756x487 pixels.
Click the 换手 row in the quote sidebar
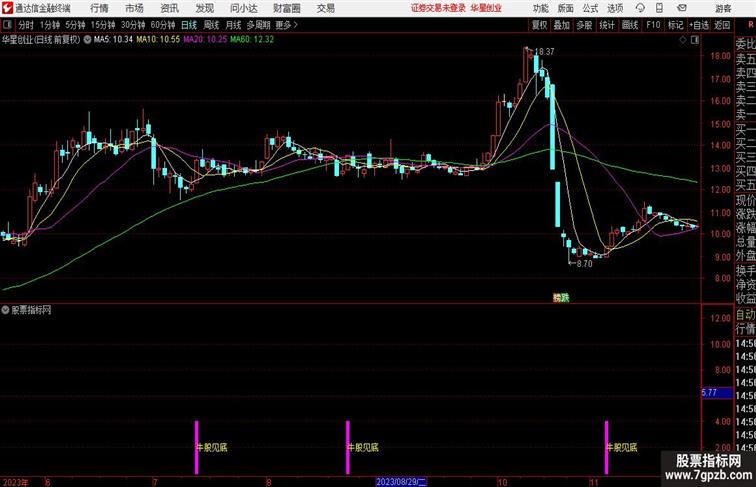(745, 271)
